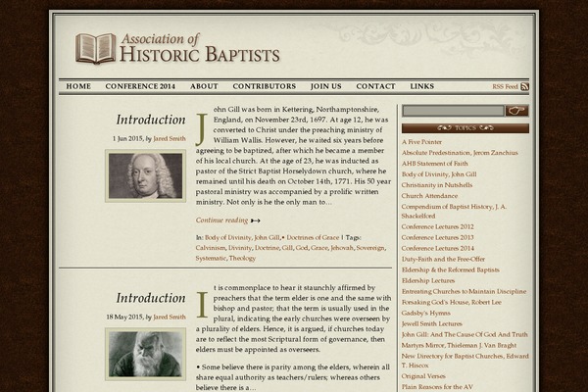Open the John Gill portrait thumbnail
Screen dimensions: 588x392
pos(145,176)
